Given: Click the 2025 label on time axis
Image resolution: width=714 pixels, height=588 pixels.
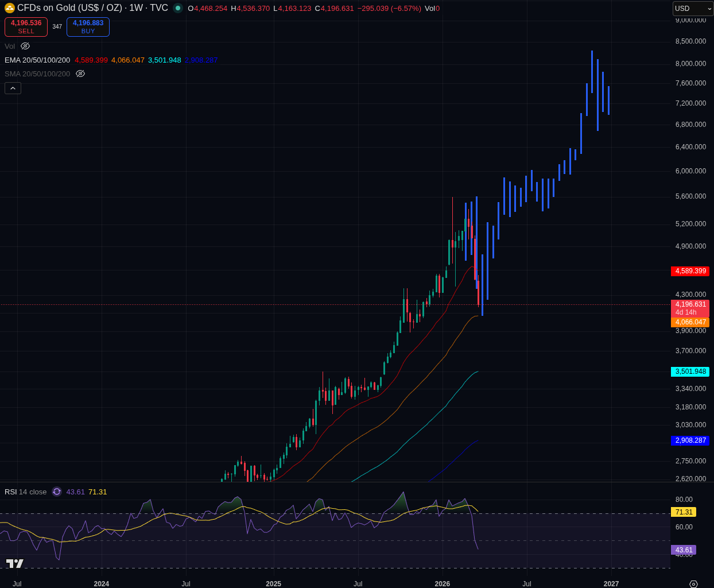Looking at the screenshot, I should click(274, 583).
